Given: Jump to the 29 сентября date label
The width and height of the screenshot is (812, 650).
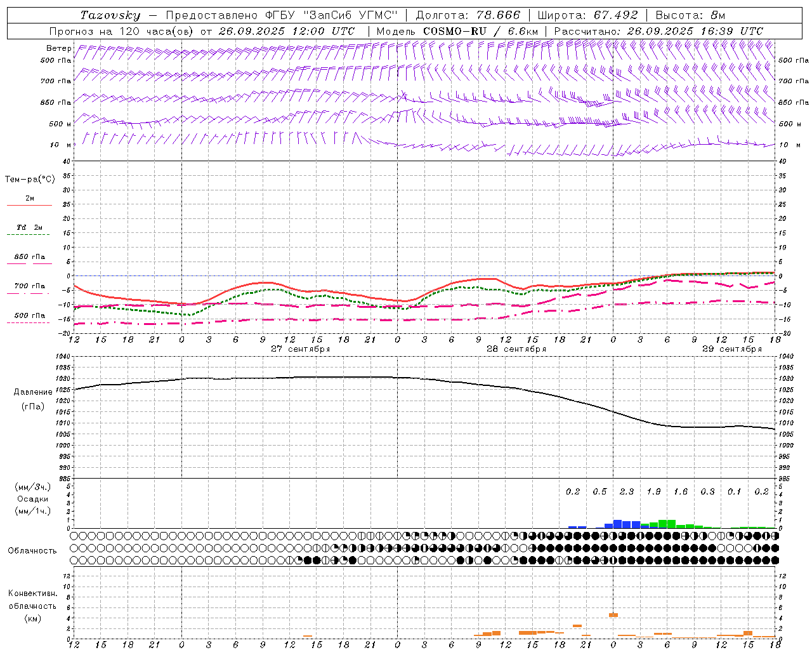Looking at the screenshot, I should [x=731, y=349].
